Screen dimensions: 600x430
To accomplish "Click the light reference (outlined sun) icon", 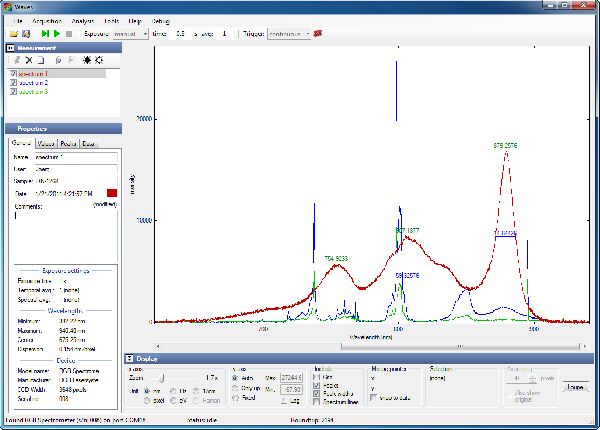I will [97, 60].
